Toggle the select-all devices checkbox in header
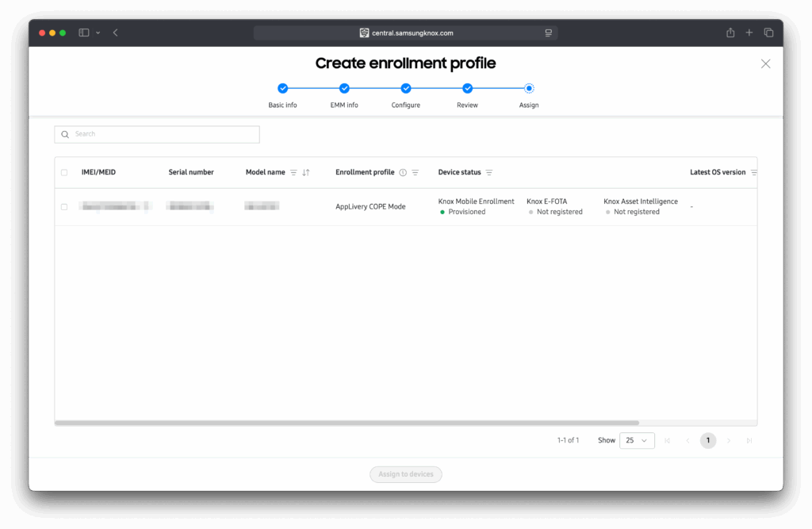 click(64, 173)
